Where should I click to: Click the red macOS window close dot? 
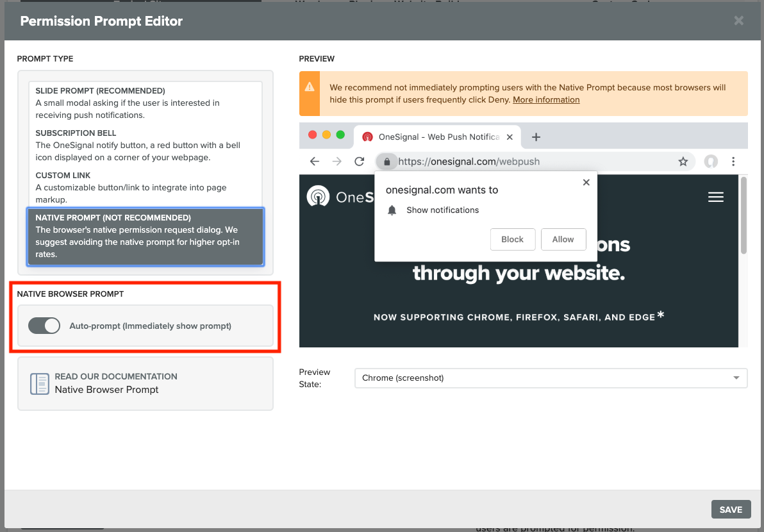point(313,135)
